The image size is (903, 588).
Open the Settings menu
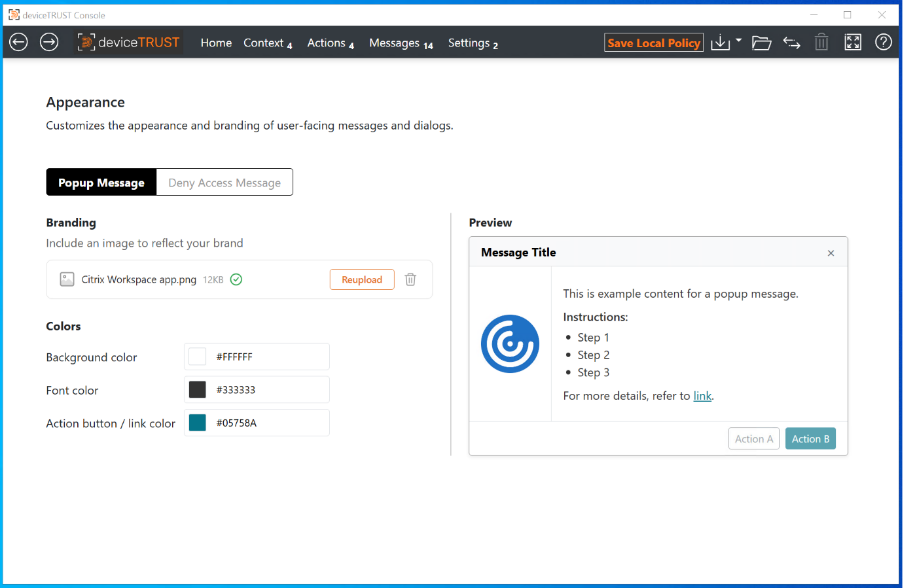(x=473, y=43)
